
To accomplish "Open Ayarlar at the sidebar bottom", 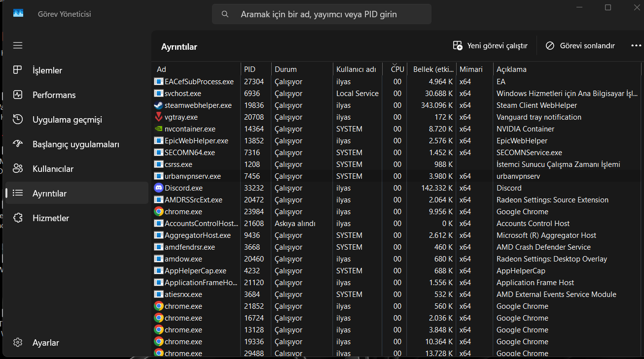I will [x=77, y=342].
